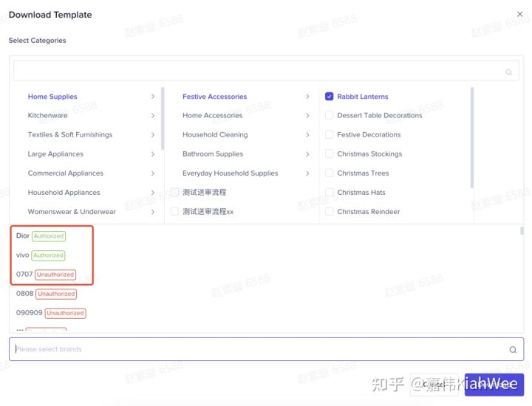
Task: Expand Festive Accessories chevron arrow
Action: tap(307, 97)
